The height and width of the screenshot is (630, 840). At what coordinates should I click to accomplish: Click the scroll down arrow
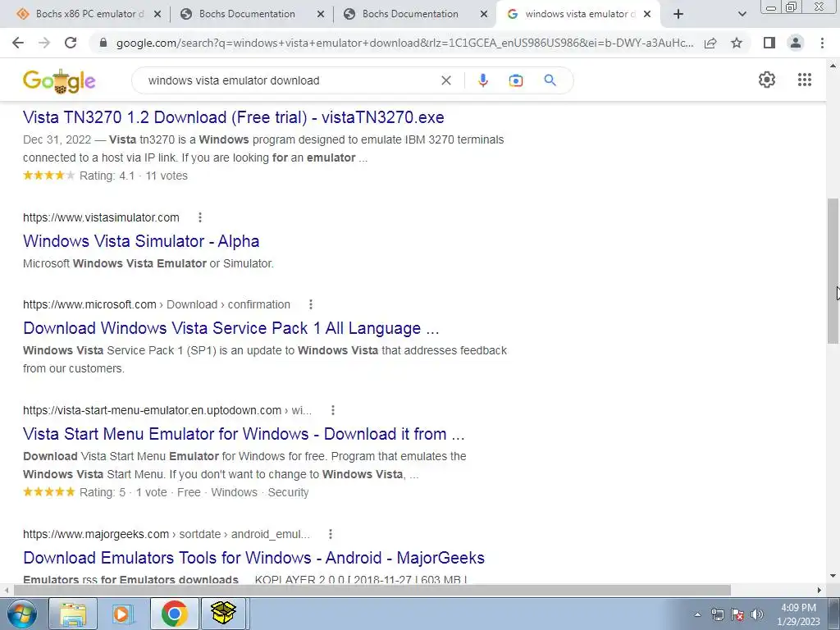coord(833,577)
